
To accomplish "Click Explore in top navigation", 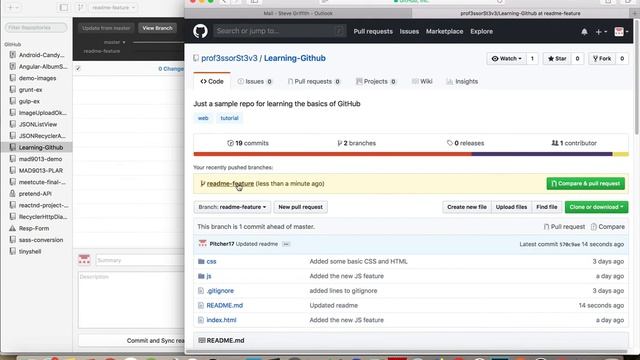I will [x=481, y=31].
